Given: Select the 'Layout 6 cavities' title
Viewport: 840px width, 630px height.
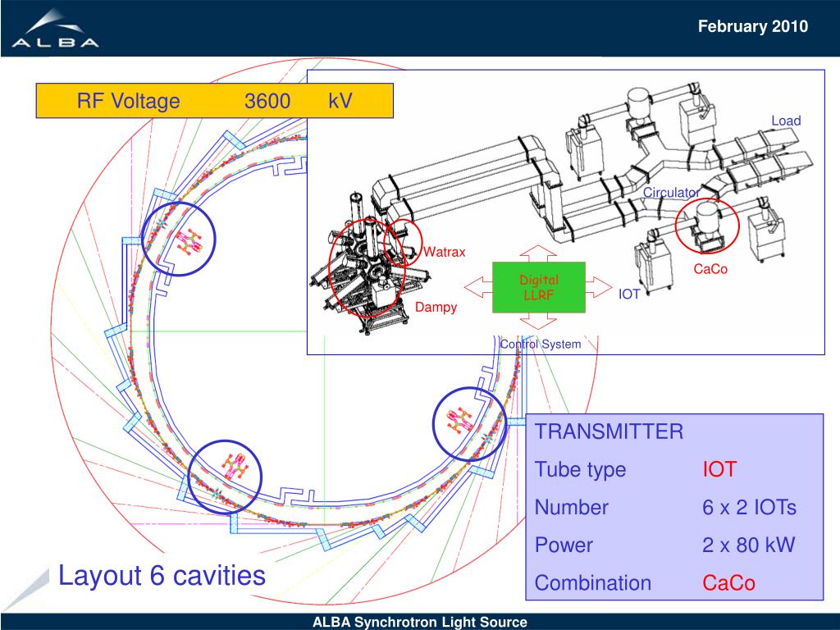Looking at the screenshot, I should point(162,575).
